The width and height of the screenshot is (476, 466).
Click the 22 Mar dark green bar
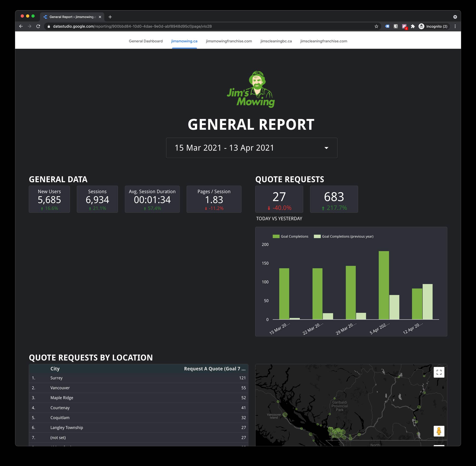[317, 294]
